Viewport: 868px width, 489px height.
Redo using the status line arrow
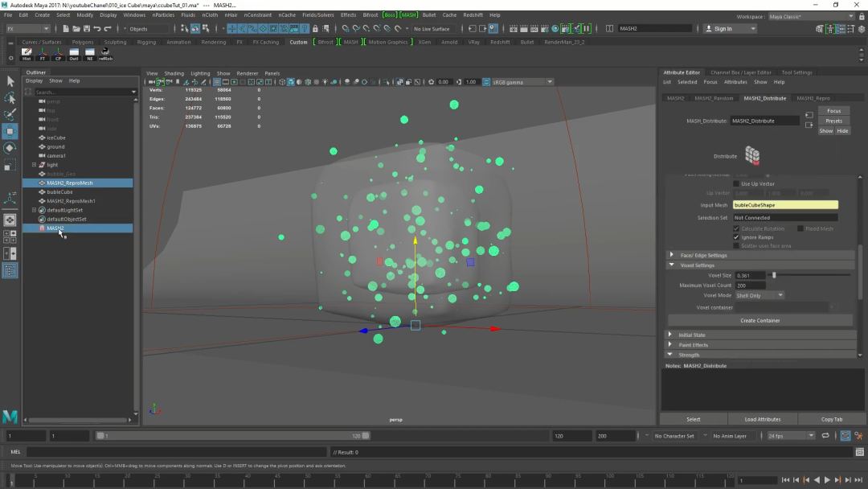pyautogui.click(x=108, y=29)
